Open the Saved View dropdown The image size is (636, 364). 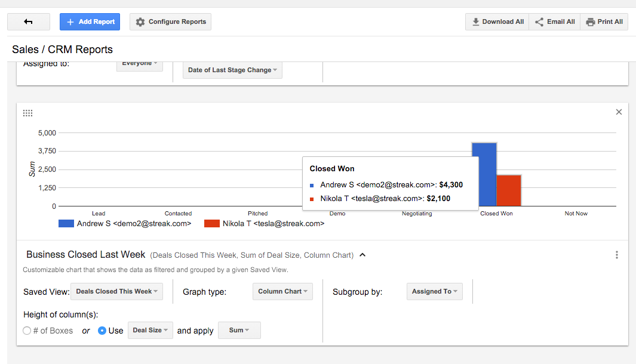(116, 292)
